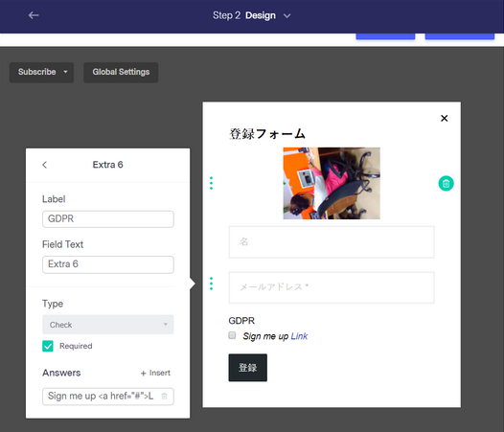Select the image in the form preview
This screenshot has height=432, width=504.
point(332,183)
